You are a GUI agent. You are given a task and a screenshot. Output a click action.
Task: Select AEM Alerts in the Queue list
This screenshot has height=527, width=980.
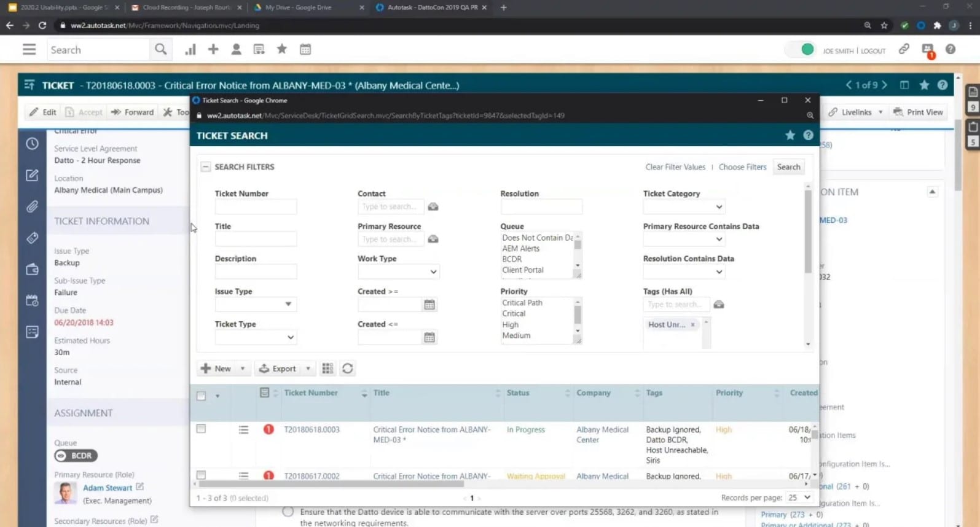[x=520, y=249]
